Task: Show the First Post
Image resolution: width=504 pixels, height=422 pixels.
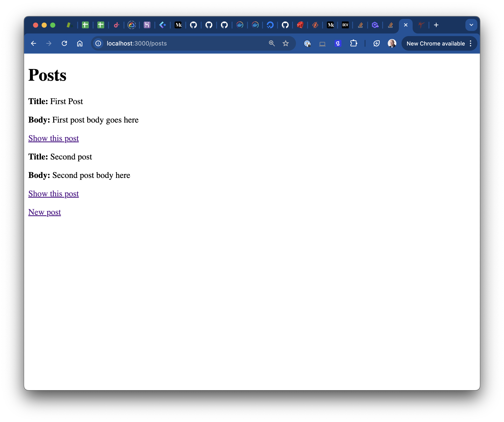Action: 54,139
